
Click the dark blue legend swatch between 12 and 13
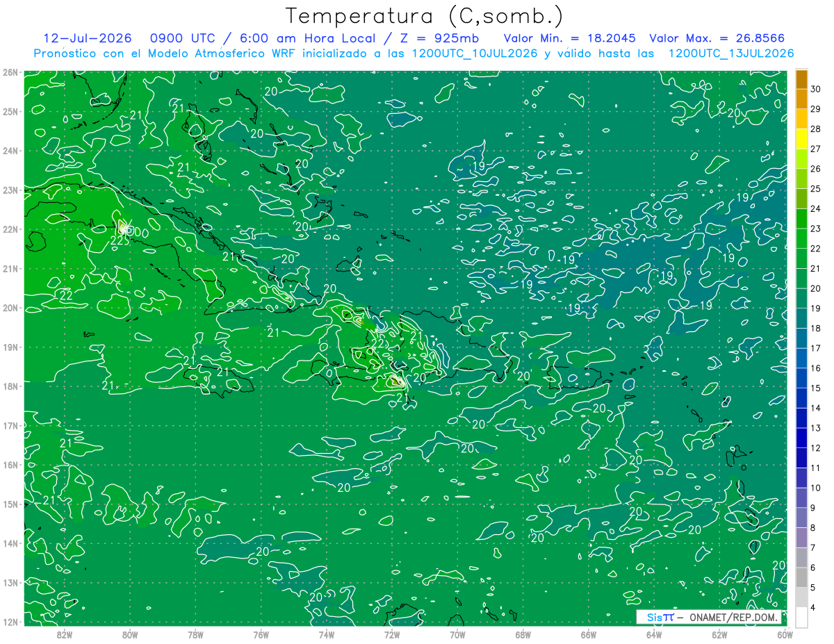[x=801, y=438]
